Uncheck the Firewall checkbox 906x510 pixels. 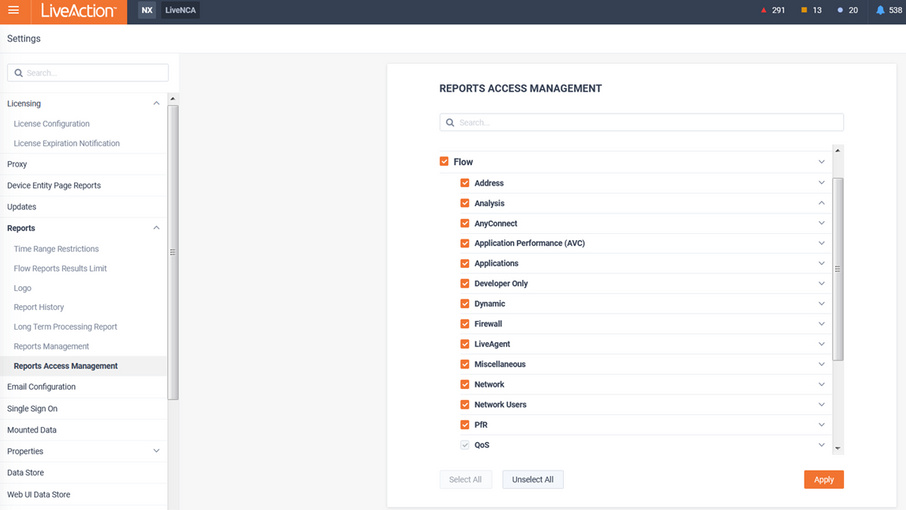click(x=465, y=324)
